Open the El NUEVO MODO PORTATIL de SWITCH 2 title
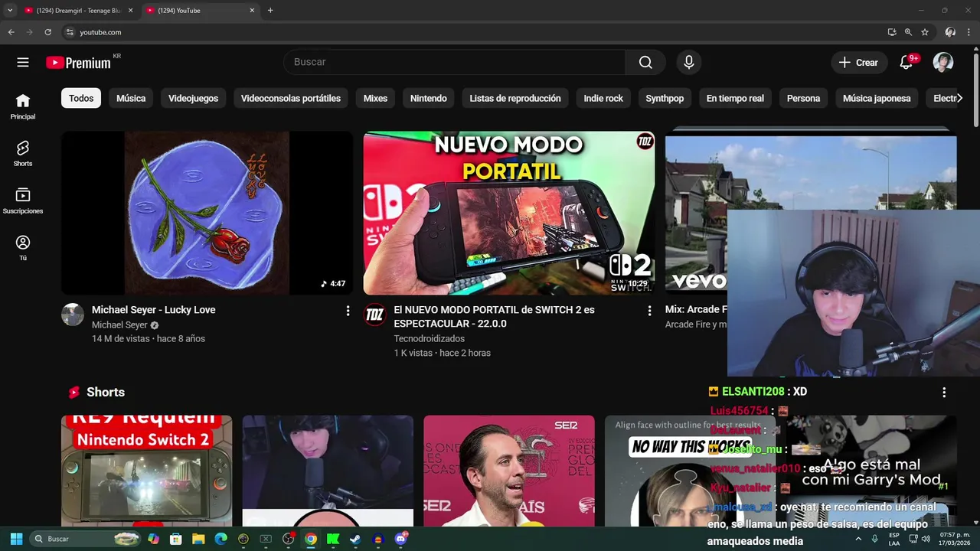The height and width of the screenshot is (551, 980). 494,317
